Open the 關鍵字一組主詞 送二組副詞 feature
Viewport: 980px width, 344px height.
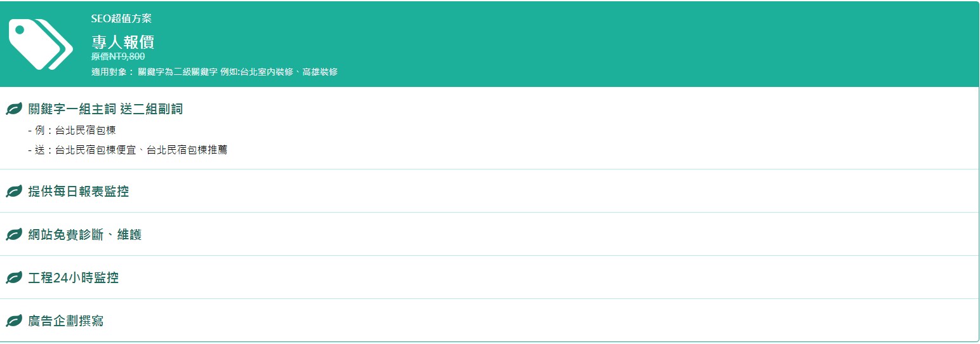105,109
